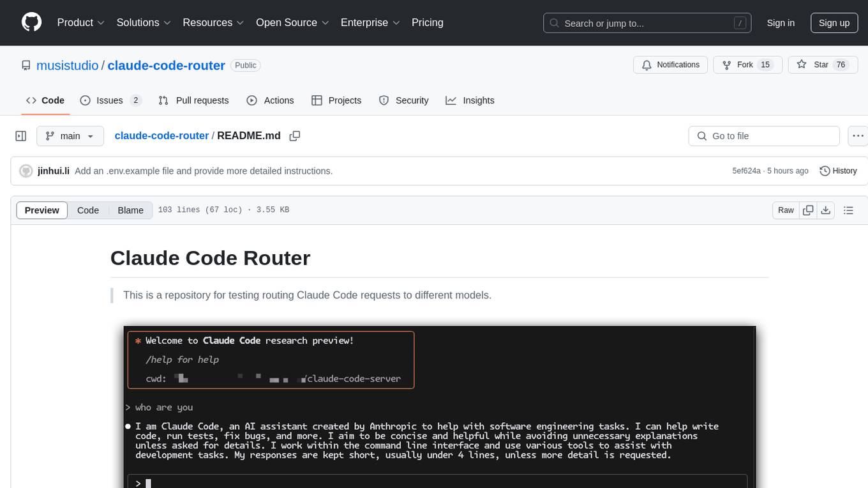This screenshot has height=488, width=868.
Task: Open the GitHub homepage logo
Action: click(31, 22)
